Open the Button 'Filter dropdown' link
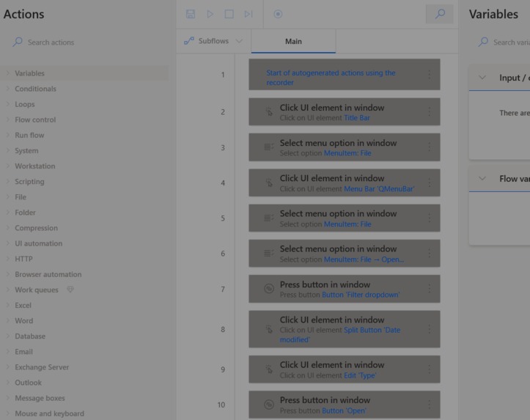The width and height of the screenshot is (530, 420). (361, 295)
